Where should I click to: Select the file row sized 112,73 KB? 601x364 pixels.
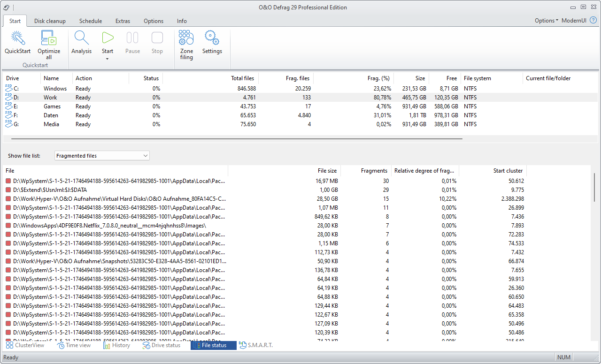(x=265, y=252)
